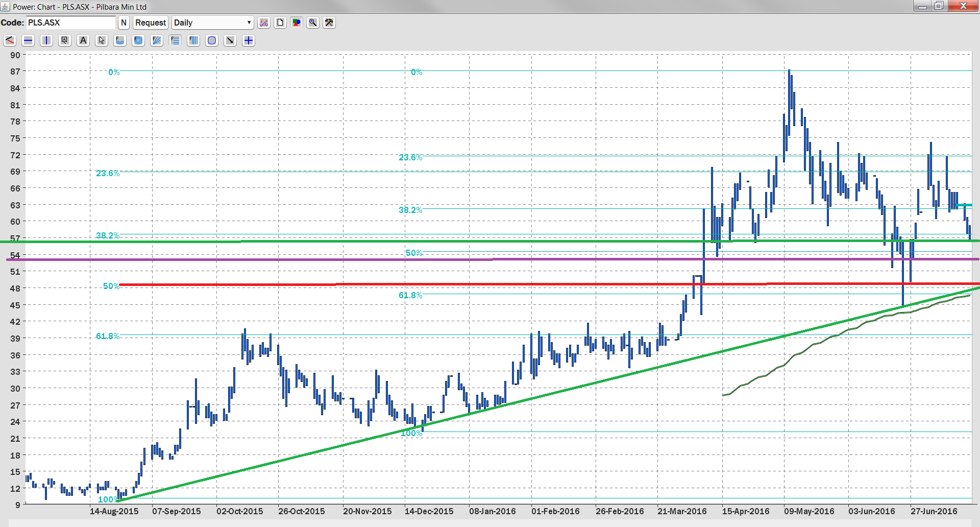This screenshot has width=980, height=527.
Task: Open the indicators chart icon
Action: click(x=264, y=22)
